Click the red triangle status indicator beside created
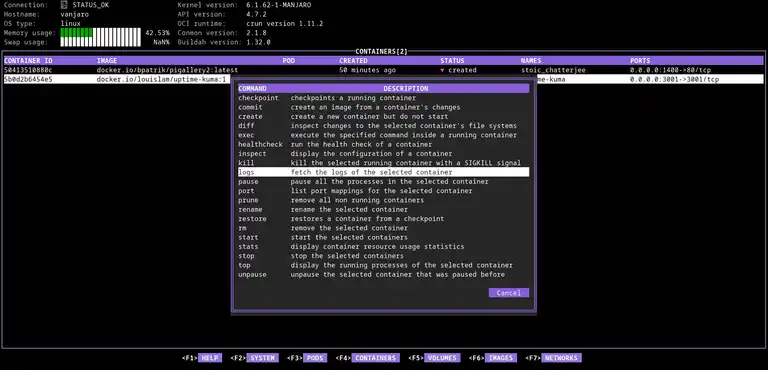 pyautogui.click(x=442, y=70)
